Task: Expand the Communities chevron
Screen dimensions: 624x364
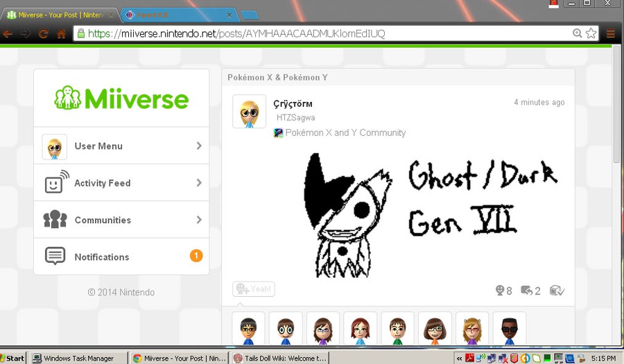Action: tap(199, 220)
